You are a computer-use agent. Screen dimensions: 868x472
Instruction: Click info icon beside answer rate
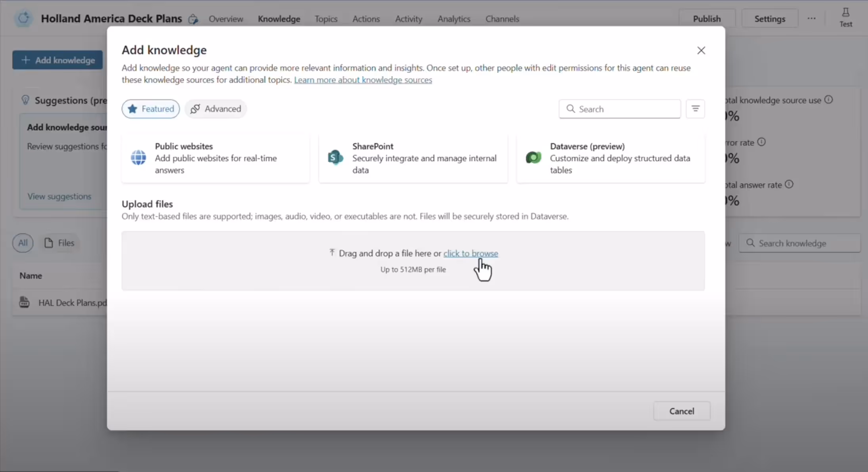click(x=789, y=184)
